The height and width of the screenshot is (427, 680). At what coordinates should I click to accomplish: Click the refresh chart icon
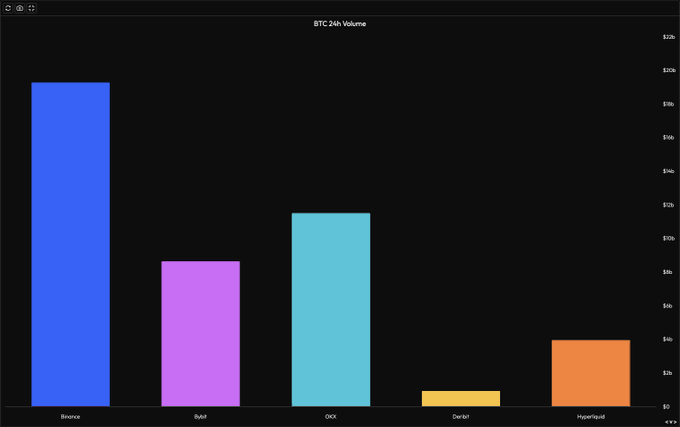(8, 8)
